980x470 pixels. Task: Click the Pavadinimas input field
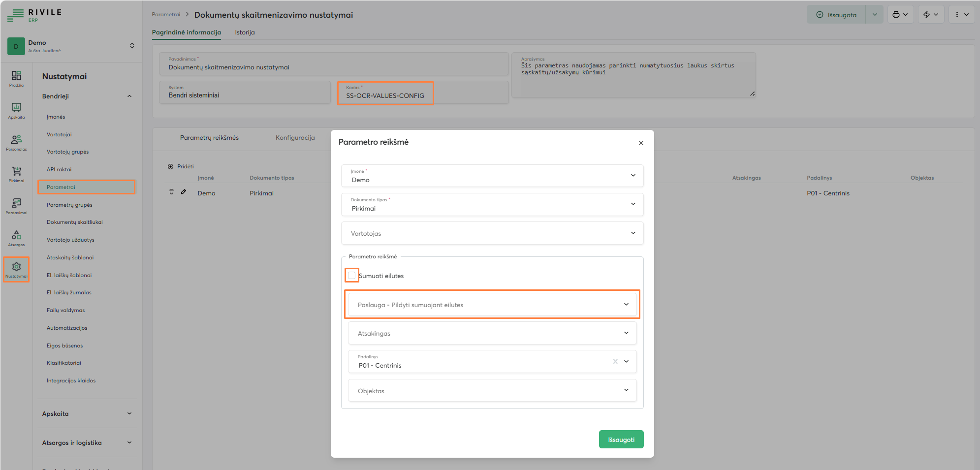tap(334, 64)
